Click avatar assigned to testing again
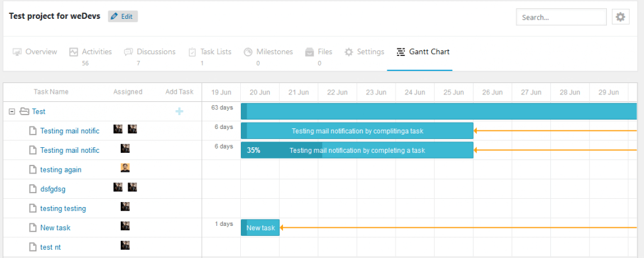This screenshot has width=644, height=258. tap(125, 168)
